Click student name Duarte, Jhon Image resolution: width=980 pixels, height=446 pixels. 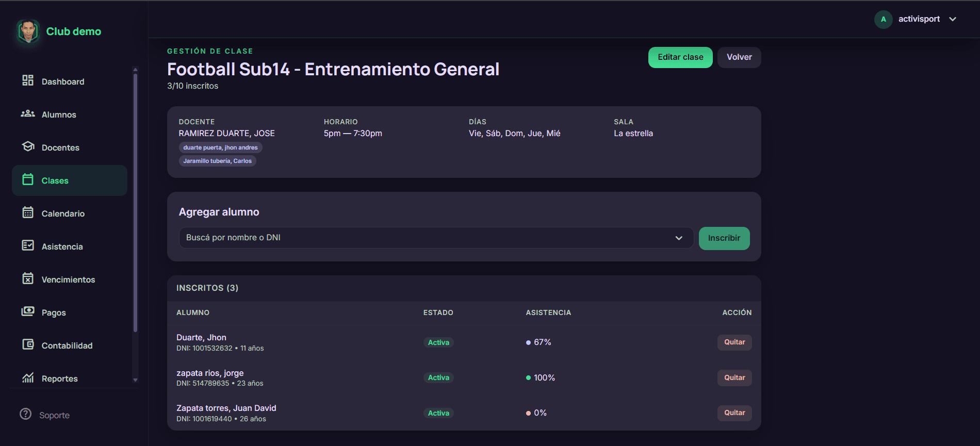pyautogui.click(x=201, y=338)
